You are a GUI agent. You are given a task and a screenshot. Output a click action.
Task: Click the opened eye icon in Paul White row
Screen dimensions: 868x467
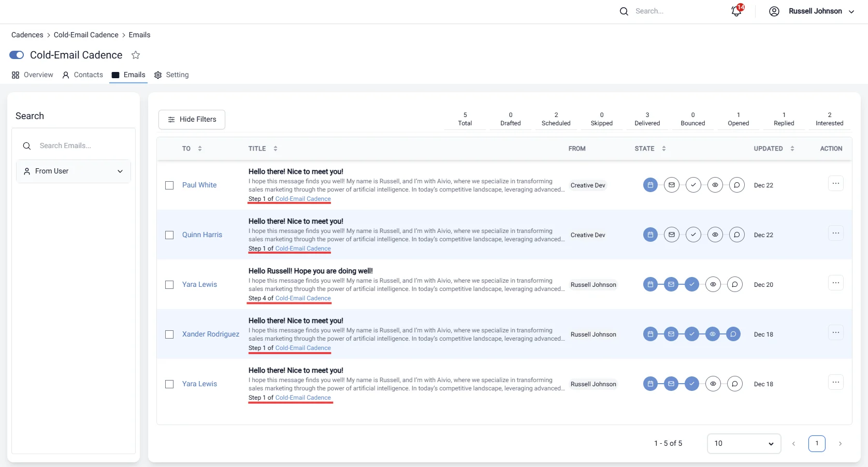pyautogui.click(x=715, y=185)
